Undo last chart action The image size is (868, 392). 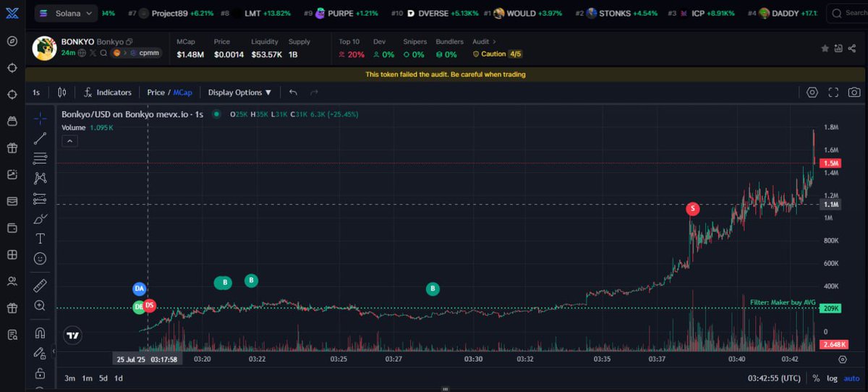click(x=293, y=93)
